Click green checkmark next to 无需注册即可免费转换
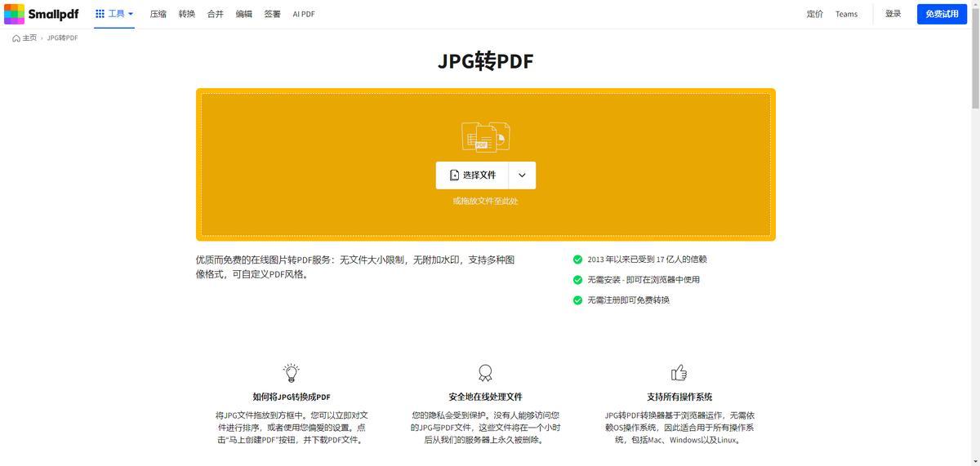Screen dimensions: 980x466 [577, 300]
